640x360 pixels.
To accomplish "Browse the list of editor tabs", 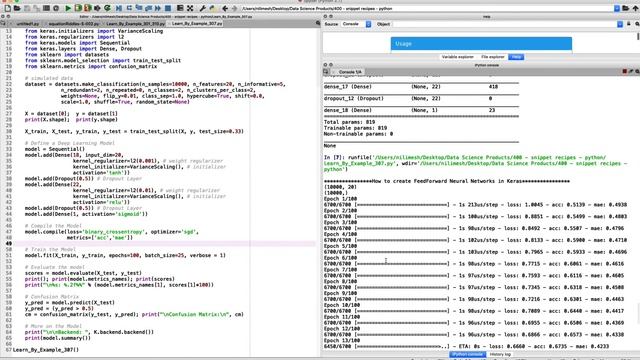I will click(x=3, y=24).
